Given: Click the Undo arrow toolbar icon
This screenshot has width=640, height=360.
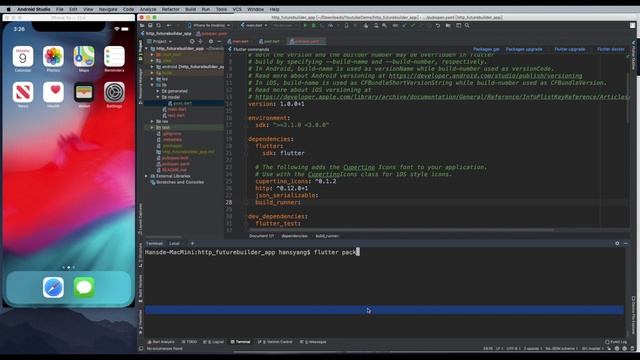Looking at the screenshot, I should click(438, 25).
